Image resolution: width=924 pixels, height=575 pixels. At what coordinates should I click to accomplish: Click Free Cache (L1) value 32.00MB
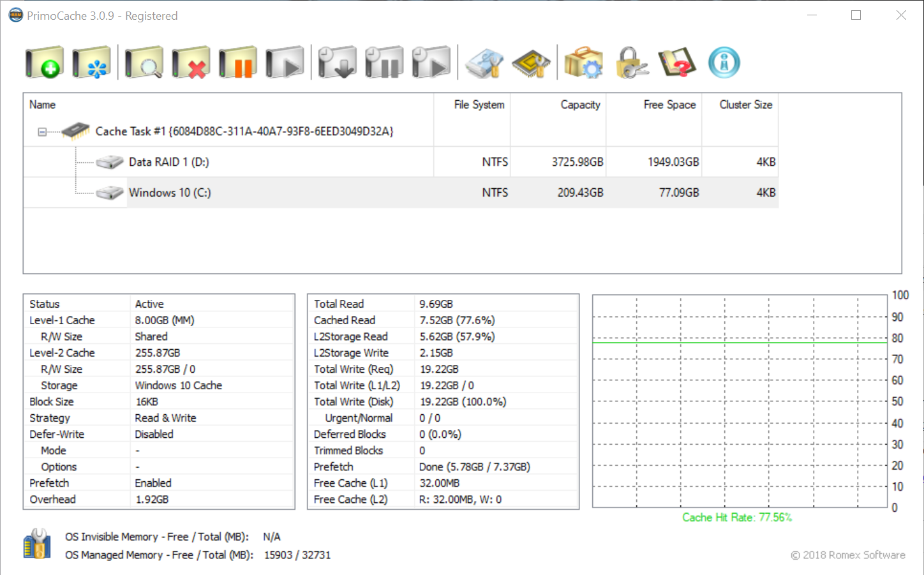pos(440,483)
